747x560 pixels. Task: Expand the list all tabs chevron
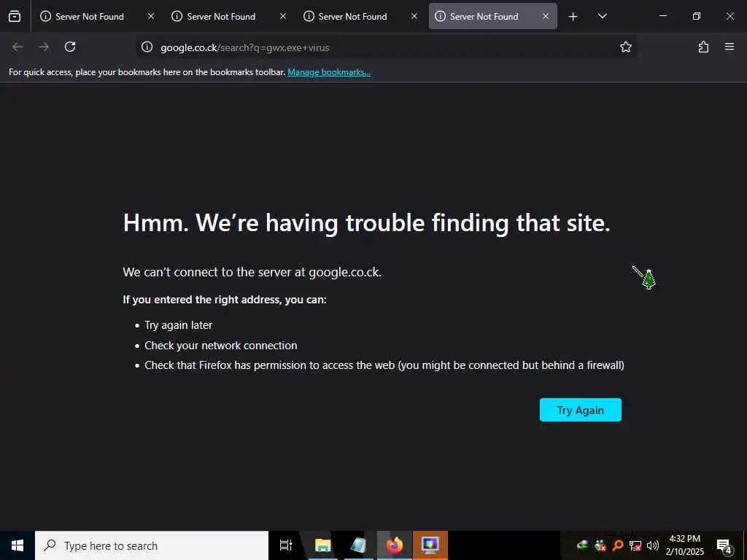[602, 16]
